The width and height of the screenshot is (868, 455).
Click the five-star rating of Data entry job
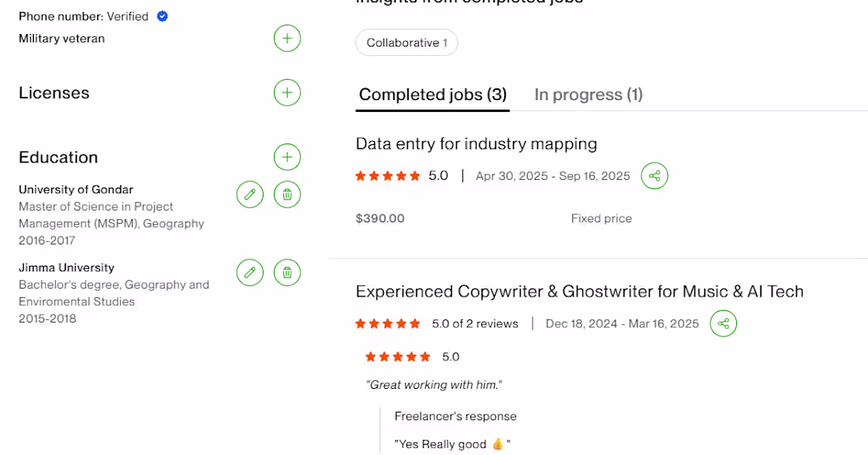387,176
